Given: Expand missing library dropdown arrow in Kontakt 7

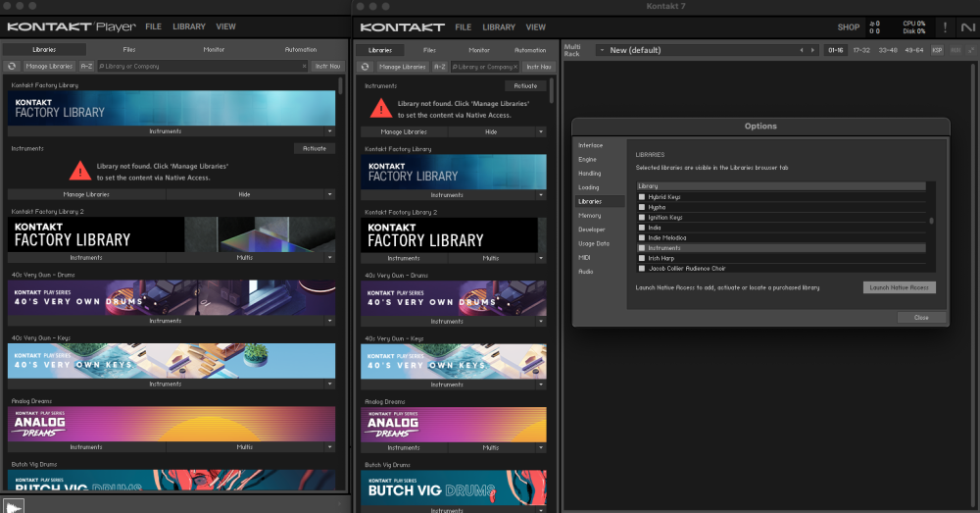Looking at the screenshot, I should pyautogui.click(x=541, y=132).
